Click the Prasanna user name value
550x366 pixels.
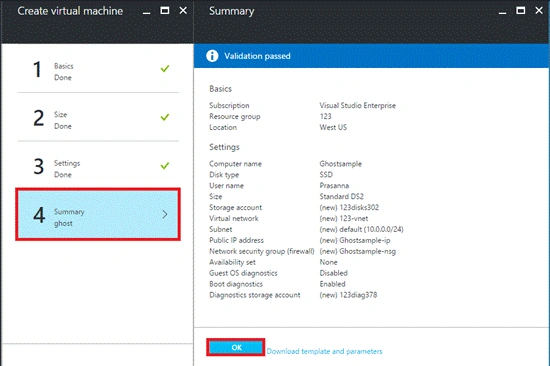[334, 185]
